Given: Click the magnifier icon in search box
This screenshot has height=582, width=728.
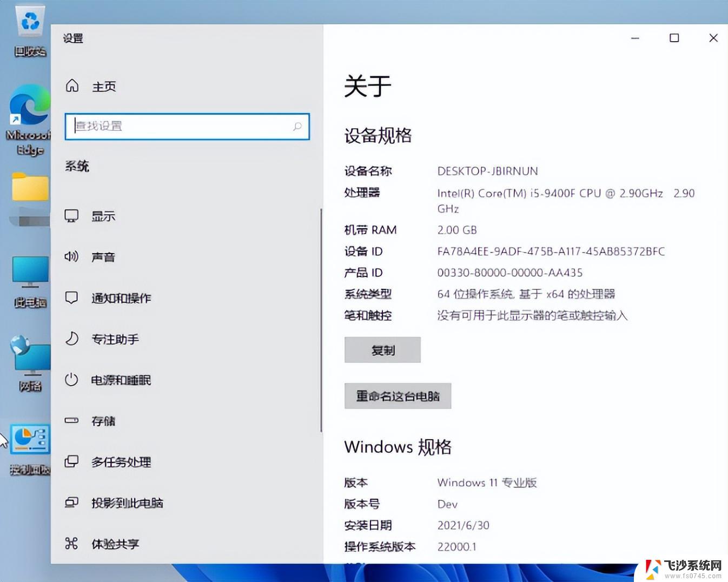Looking at the screenshot, I should [297, 126].
